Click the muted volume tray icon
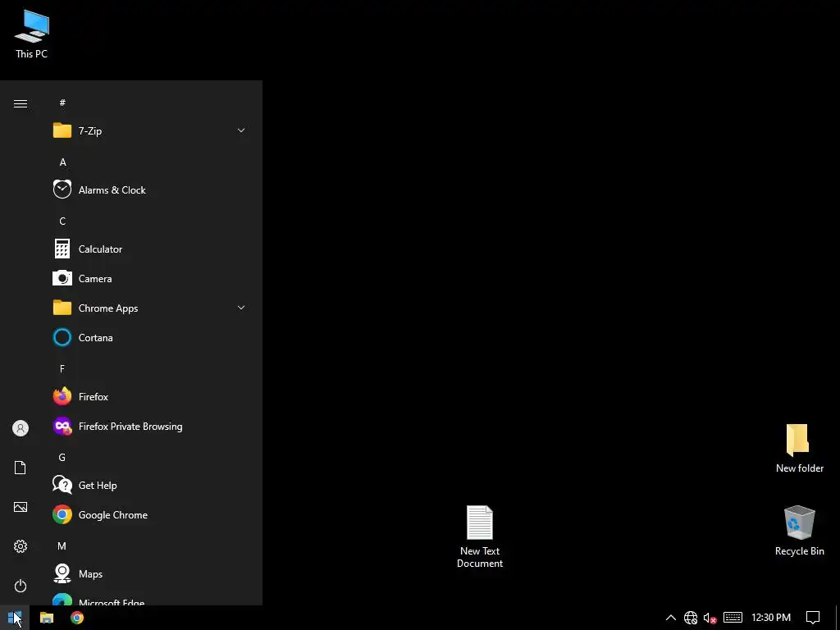The height and width of the screenshot is (630, 840). click(x=710, y=618)
